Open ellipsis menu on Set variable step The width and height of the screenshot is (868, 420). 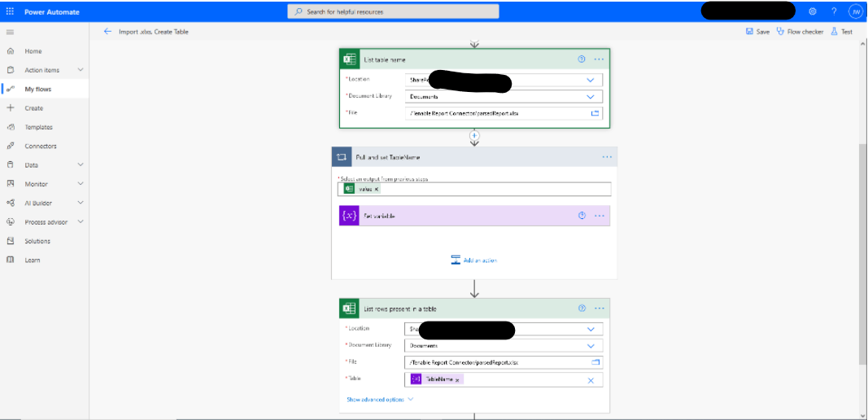pyautogui.click(x=599, y=216)
